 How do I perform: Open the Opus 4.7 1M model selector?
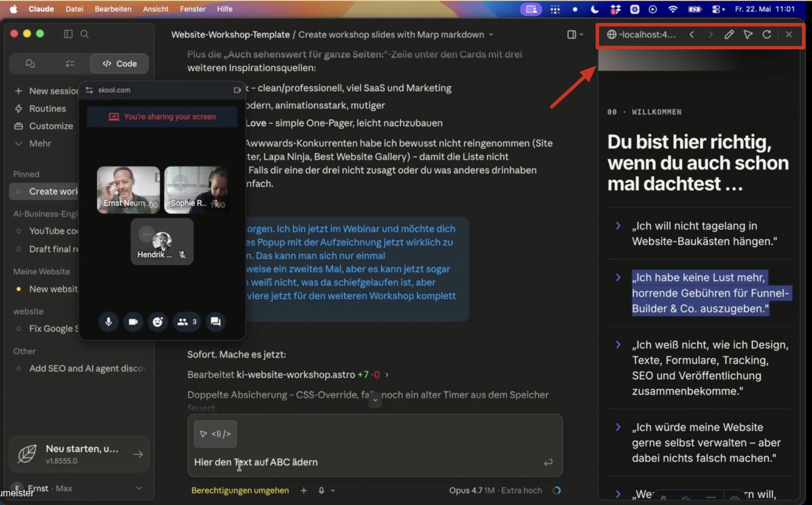(496, 490)
